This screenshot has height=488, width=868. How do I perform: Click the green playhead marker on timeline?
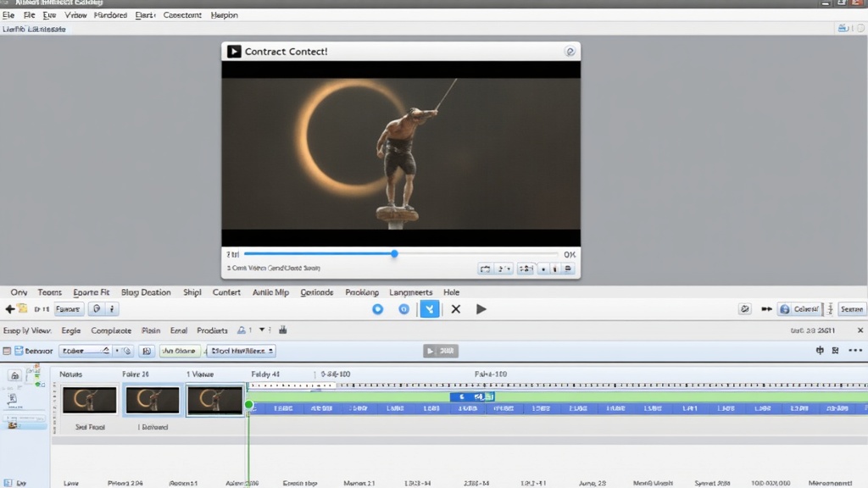pos(249,405)
